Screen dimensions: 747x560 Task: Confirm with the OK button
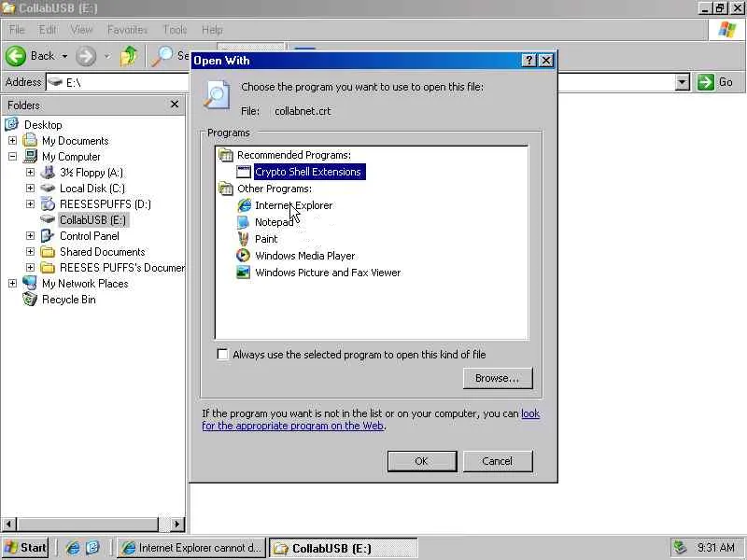(422, 461)
